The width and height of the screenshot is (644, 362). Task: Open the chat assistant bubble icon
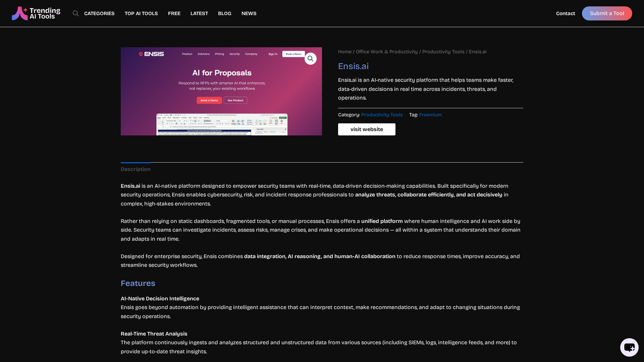pos(629,347)
